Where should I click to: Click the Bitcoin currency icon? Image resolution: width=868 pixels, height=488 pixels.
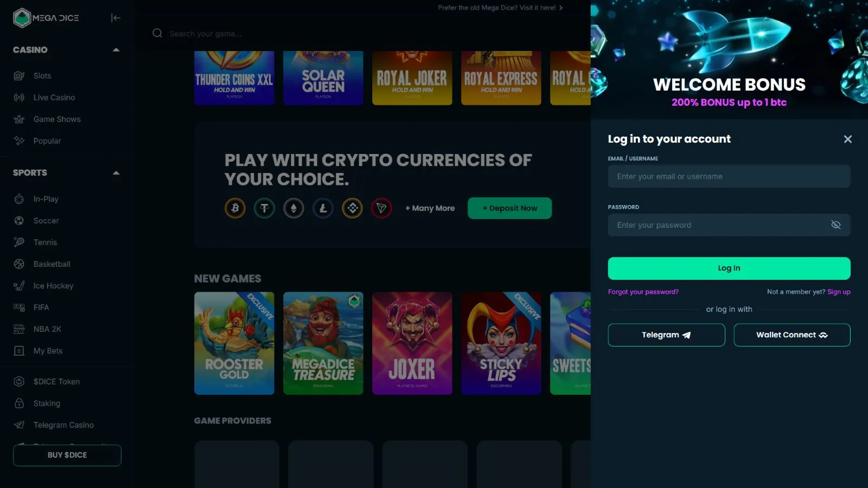point(235,208)
